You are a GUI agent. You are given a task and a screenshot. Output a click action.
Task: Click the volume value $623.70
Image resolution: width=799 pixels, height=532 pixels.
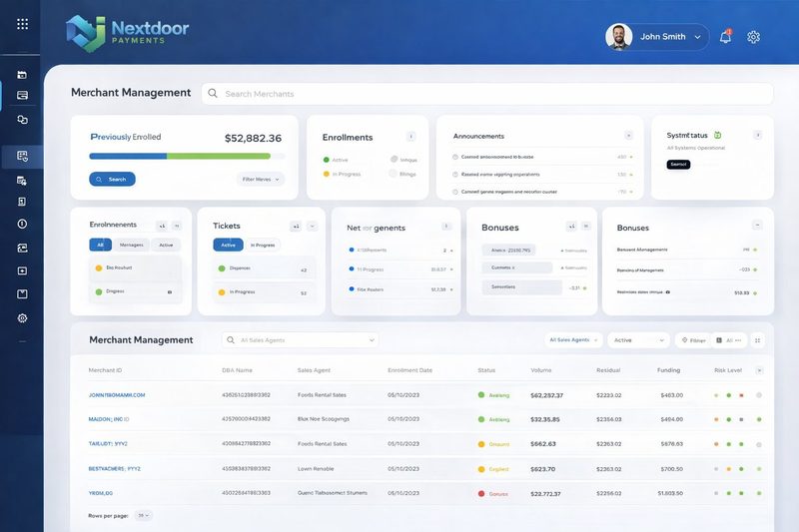tap(542, 469)
